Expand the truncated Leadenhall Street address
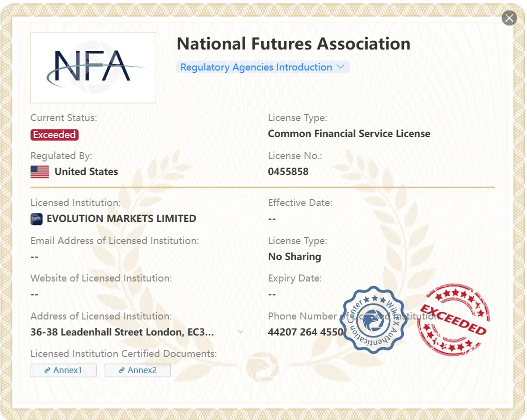This screenshot has width=527, height=420. point(240,331)
